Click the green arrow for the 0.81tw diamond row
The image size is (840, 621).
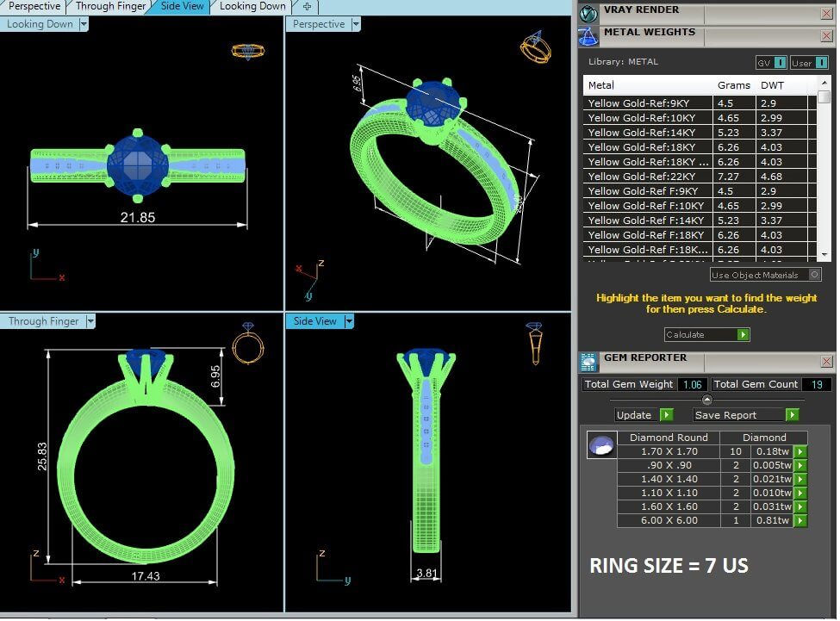pyautogui.click(x=800, y=521)
